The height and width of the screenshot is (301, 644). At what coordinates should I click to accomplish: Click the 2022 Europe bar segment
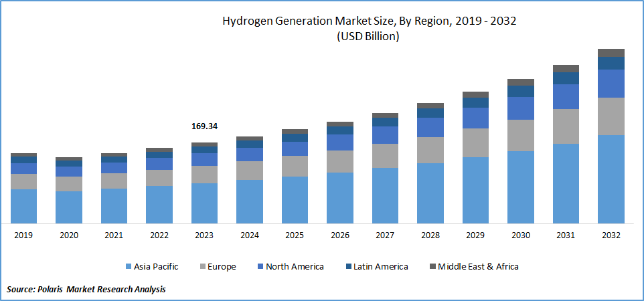coord(159,178)
